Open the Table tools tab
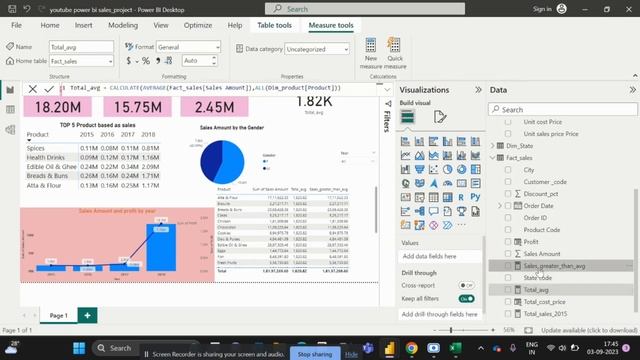The width and height of the screenshot is (640, 360). click(x=274, y=25)
